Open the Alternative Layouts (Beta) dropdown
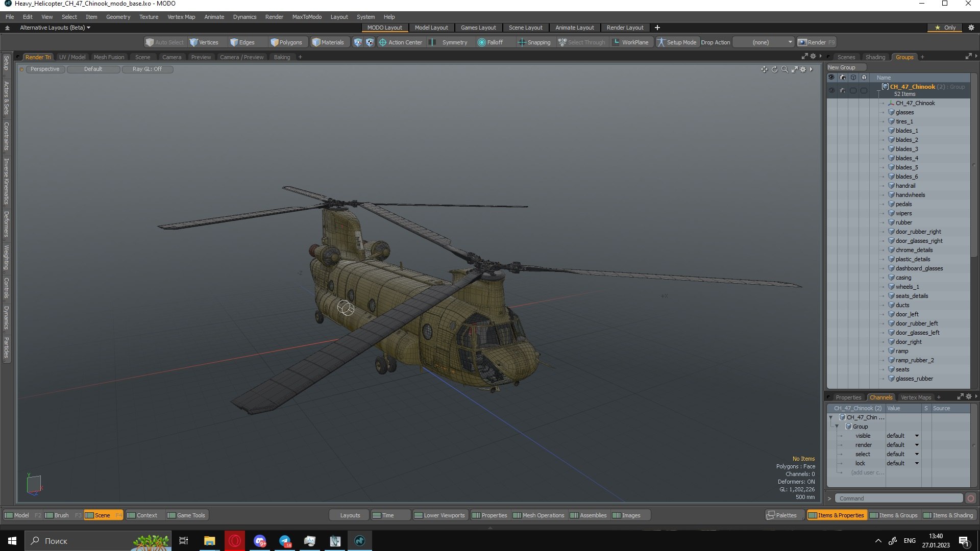Screen dimensions: 980x551 click(x=55, y=28)
